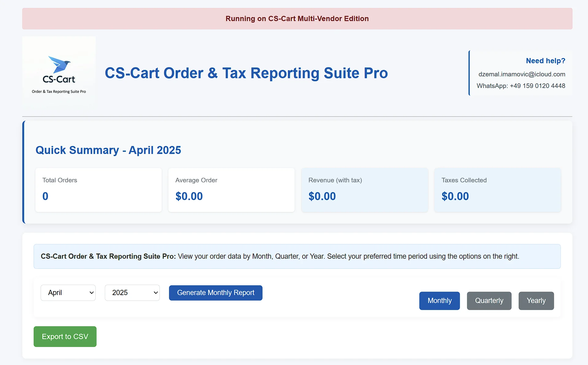The image size is (588, 365).
Task: Select the Revenue (with tax) card
Action: click(364, 190)
